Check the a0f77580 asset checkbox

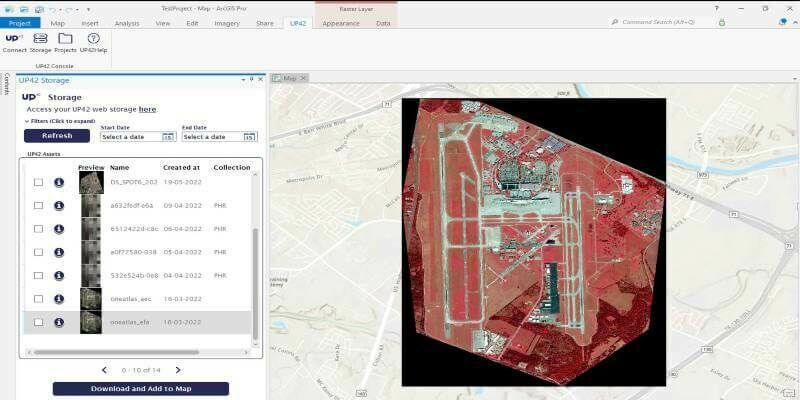(38, 252)
